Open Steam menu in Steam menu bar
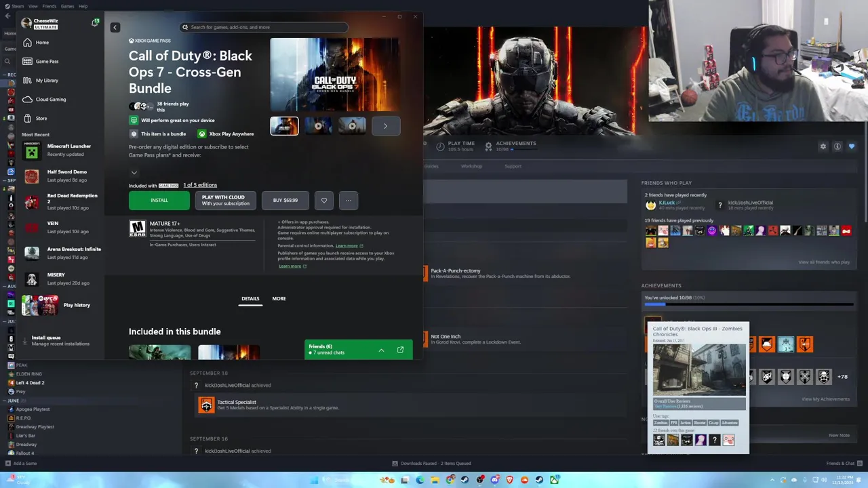The width and height of the screenshot is (868, 488). (x=18, y=6)
